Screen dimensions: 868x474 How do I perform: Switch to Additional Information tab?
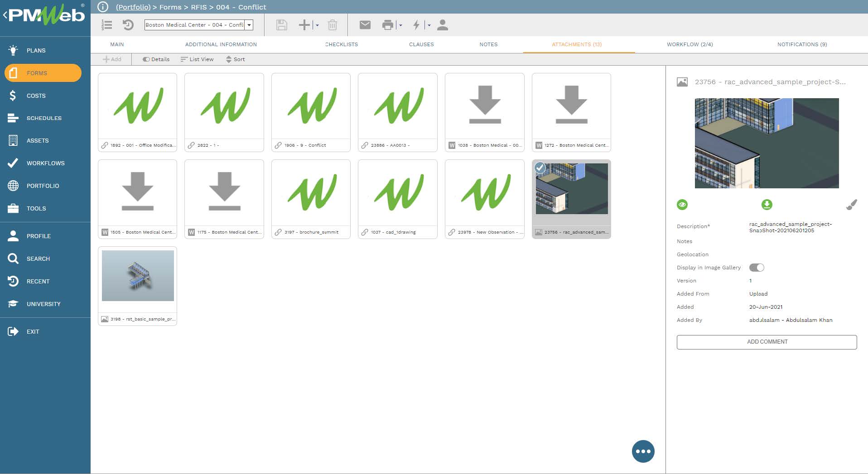[x=221, y=44]
